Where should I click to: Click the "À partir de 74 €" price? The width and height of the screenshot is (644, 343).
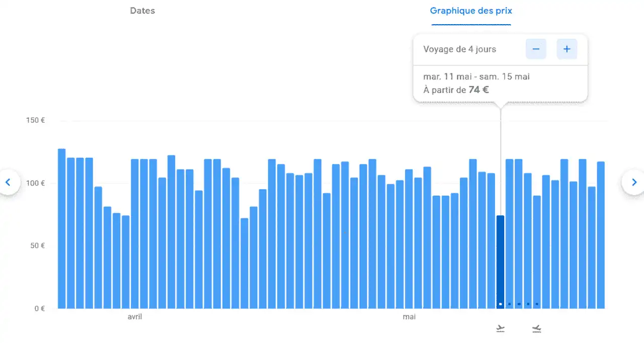point(456,90)
